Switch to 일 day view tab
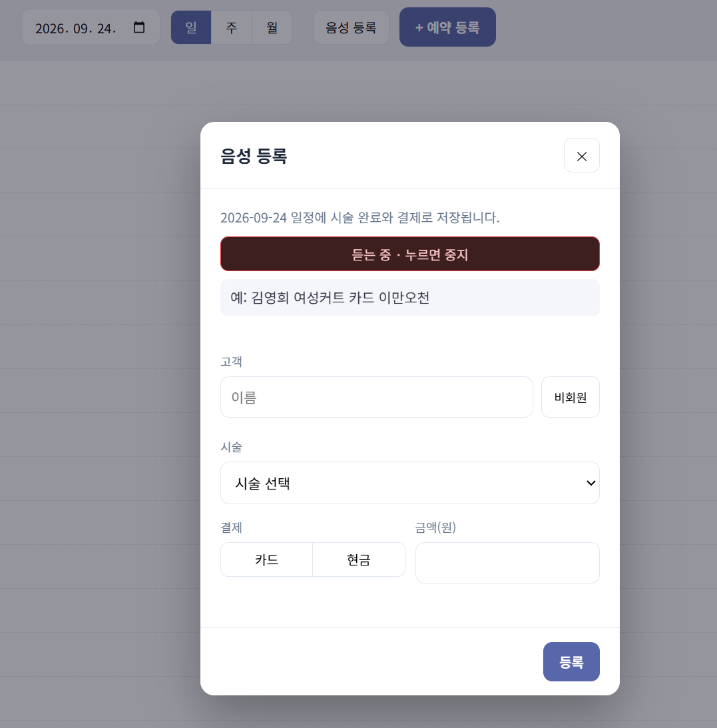717x728 pixels. click(191, 27)
